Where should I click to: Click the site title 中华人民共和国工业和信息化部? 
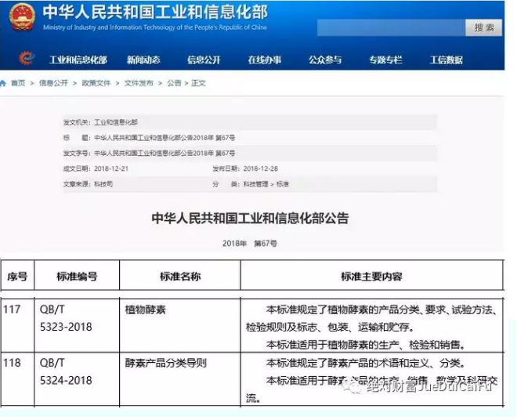(155, 12)
